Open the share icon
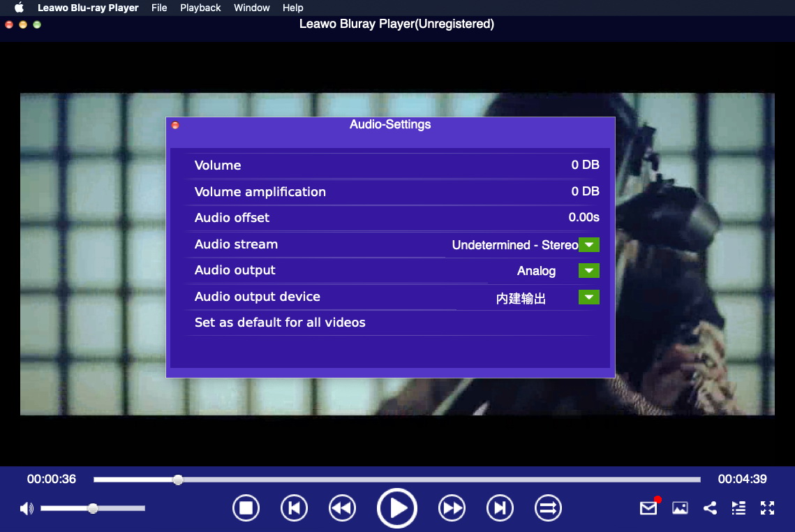The image size is (795, 532). point(710,508)
